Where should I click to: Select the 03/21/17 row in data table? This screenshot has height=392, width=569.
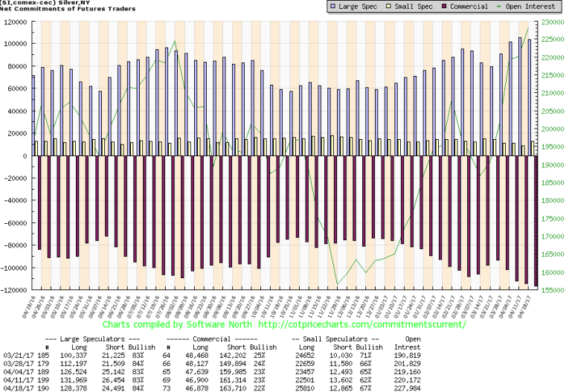tap(283, 356)
